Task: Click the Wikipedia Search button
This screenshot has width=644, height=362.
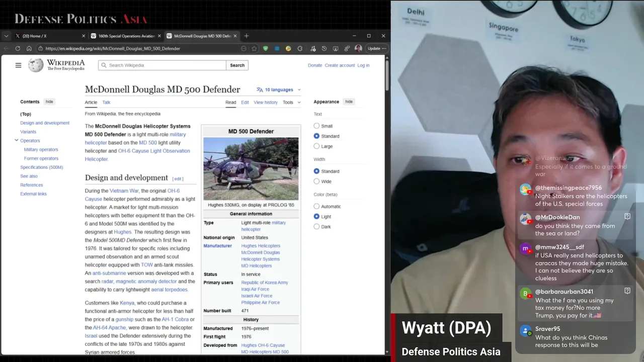Action: click(237, 65)
